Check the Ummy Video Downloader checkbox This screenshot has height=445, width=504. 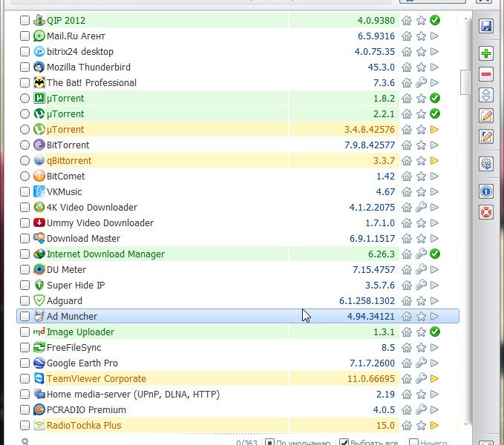(x=24, y=222)
